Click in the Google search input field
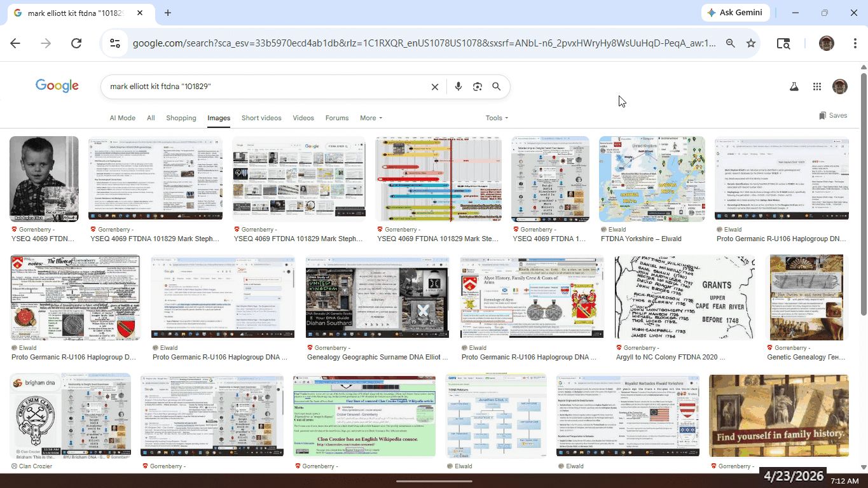This screenshot has width=868, height=488. [x=267, y=87]
